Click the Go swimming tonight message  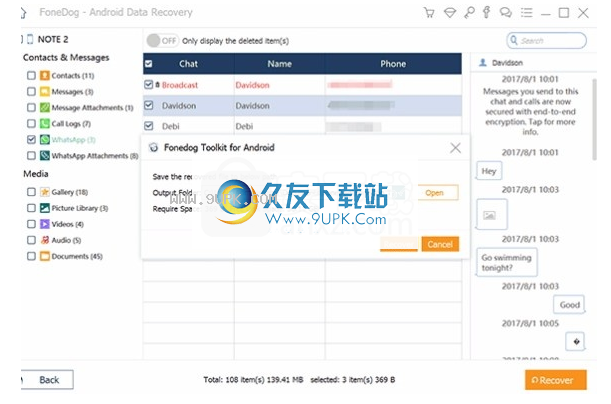point(507,263)
